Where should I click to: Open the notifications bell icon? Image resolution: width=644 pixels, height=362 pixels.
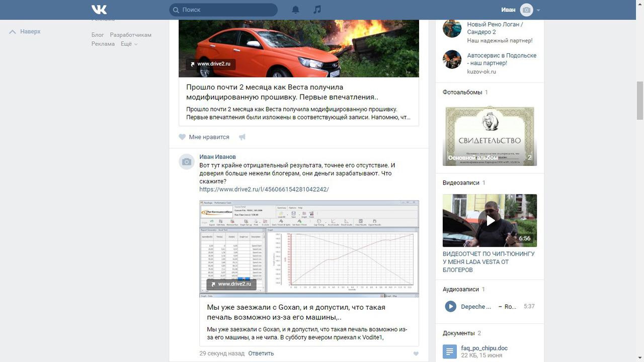[296, 10]
